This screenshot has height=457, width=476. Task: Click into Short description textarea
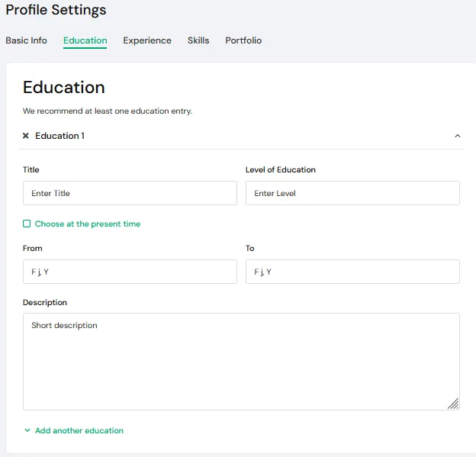click(241, 362)
